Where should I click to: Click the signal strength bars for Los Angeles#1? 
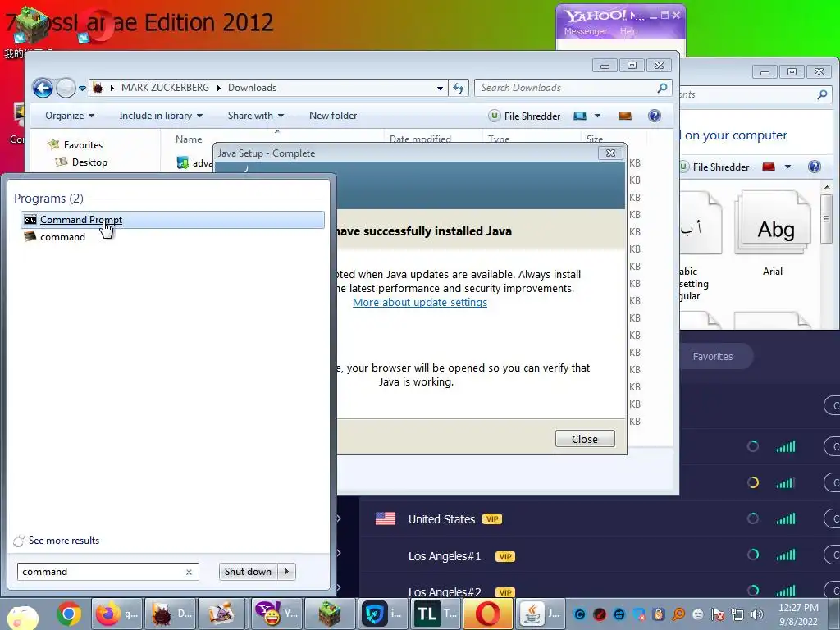click(x=786, y=555)
